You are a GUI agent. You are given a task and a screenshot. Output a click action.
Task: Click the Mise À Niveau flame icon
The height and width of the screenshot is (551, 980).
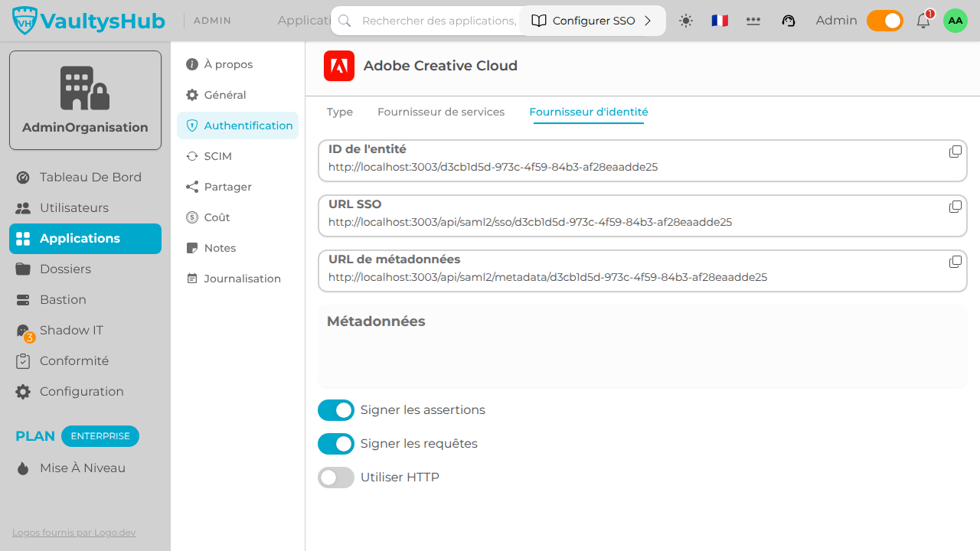click(x=23, y=468)
